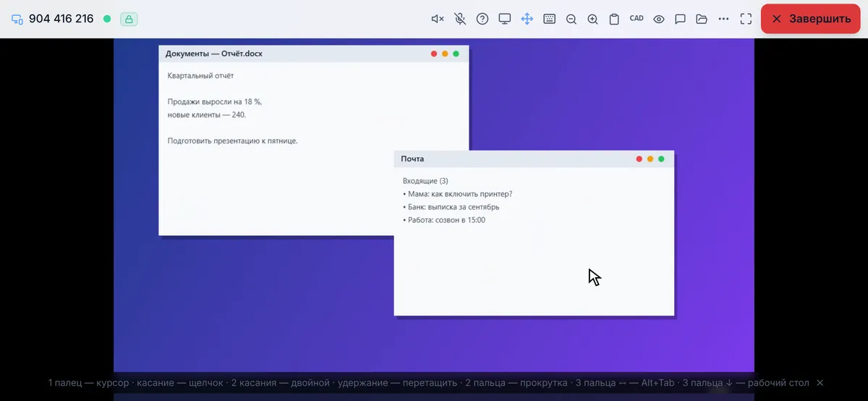Open the Работа: созвон в 15:00 message
This screenshot has width=868, height=401.
pos(443,220)
